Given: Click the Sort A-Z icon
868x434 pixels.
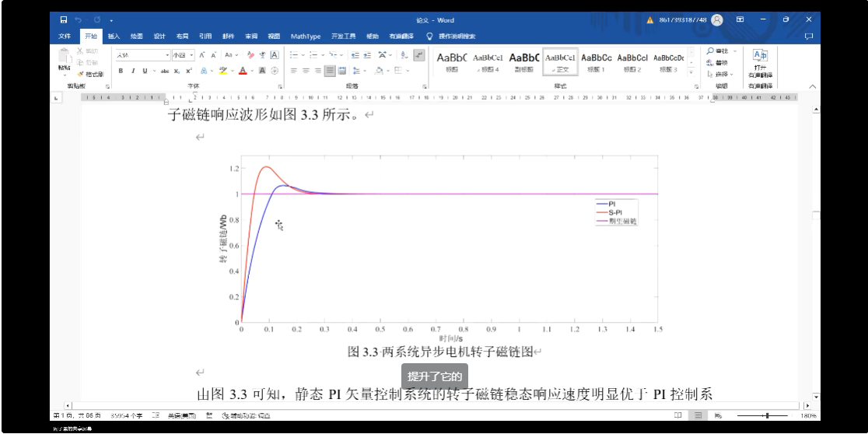Looking at the screenshot, I should 404,55.
